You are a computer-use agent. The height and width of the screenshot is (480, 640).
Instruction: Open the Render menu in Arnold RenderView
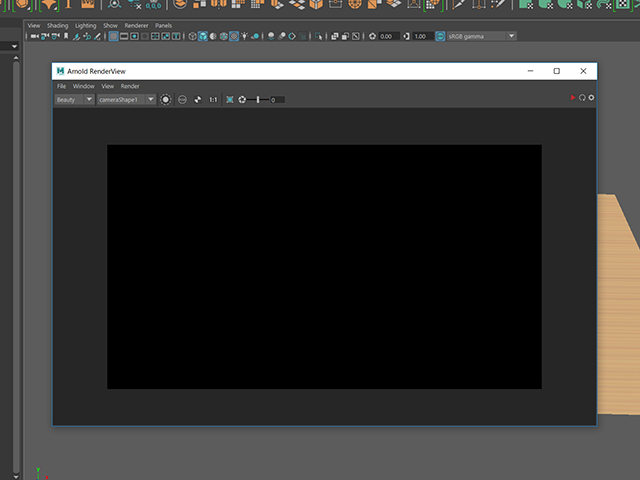[130, 86]
